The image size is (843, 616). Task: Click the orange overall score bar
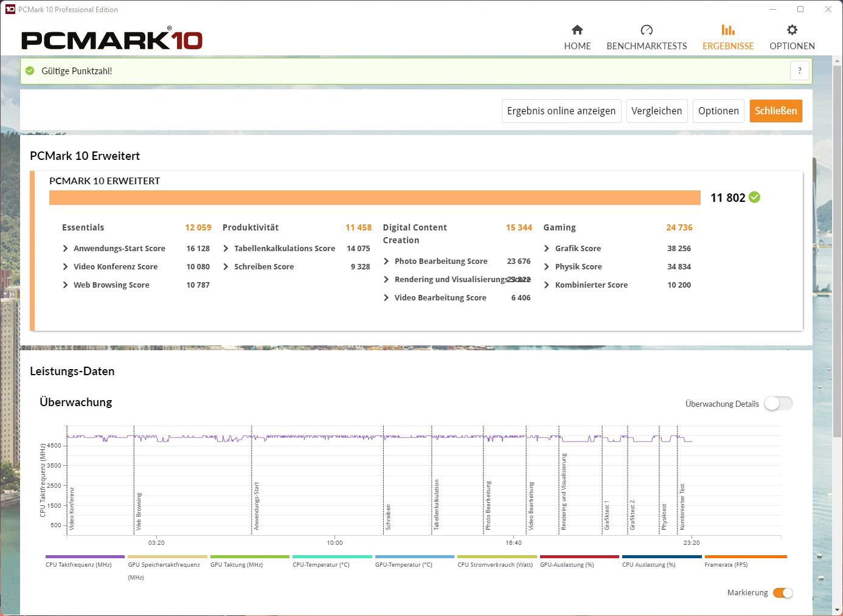tap(375, 198)
